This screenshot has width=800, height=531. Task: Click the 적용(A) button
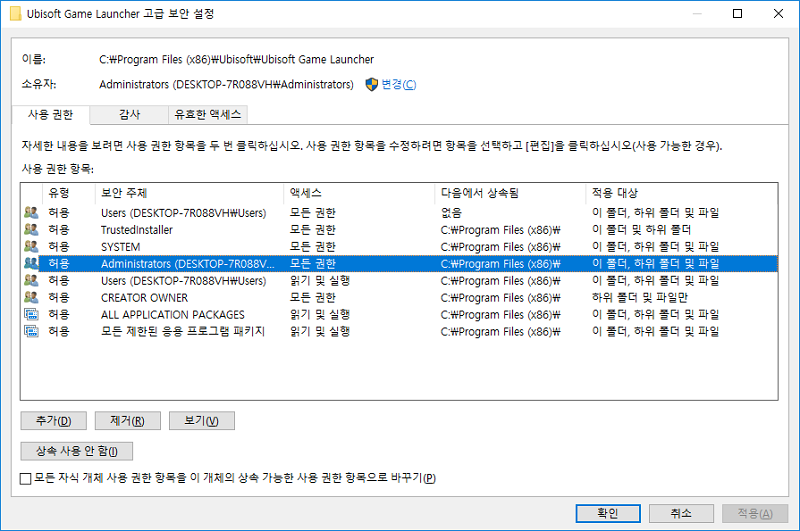point(755,513)
